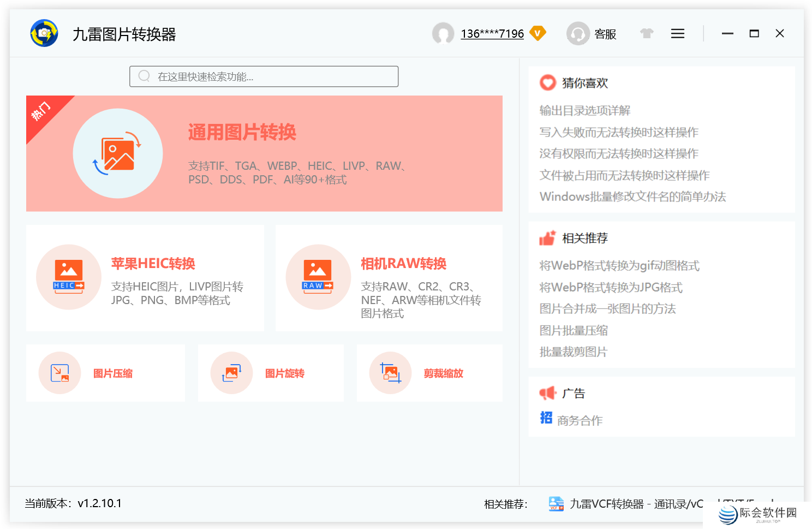Open the 剪裁缩放 crop tool icon
This screenshot has height=529, width=812.
pos(390,373)
